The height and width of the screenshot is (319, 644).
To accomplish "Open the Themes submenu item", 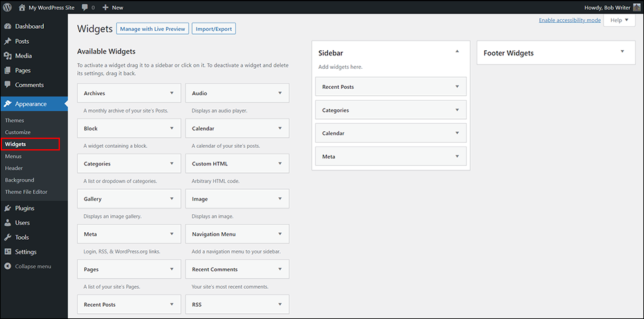I will coord(14,120).
